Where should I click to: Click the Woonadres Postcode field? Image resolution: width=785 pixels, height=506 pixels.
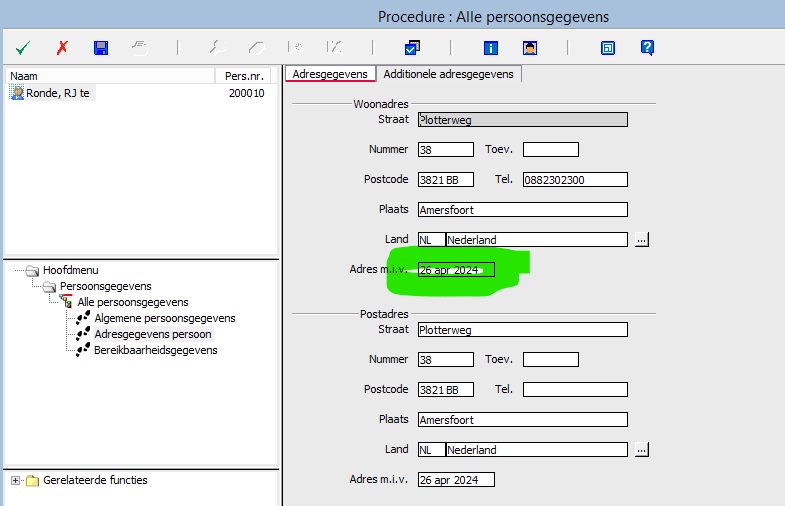click(446, 180)
